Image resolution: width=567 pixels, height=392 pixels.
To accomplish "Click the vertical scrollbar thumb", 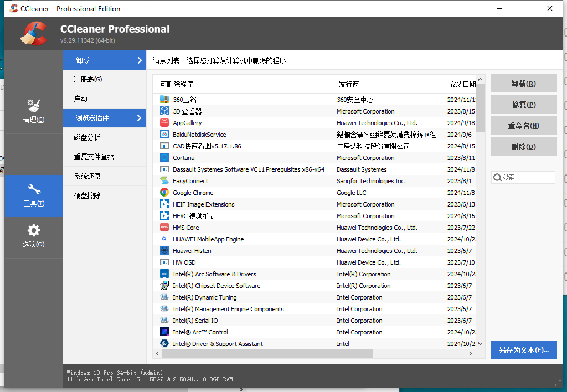I will click(x=480, y=108).
